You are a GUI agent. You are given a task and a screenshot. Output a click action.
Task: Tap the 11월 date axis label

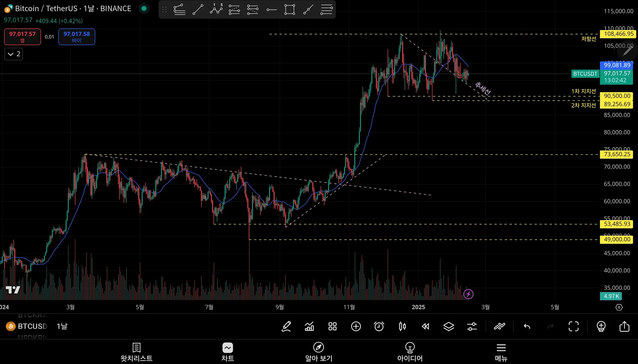click(x=349, y=307)
